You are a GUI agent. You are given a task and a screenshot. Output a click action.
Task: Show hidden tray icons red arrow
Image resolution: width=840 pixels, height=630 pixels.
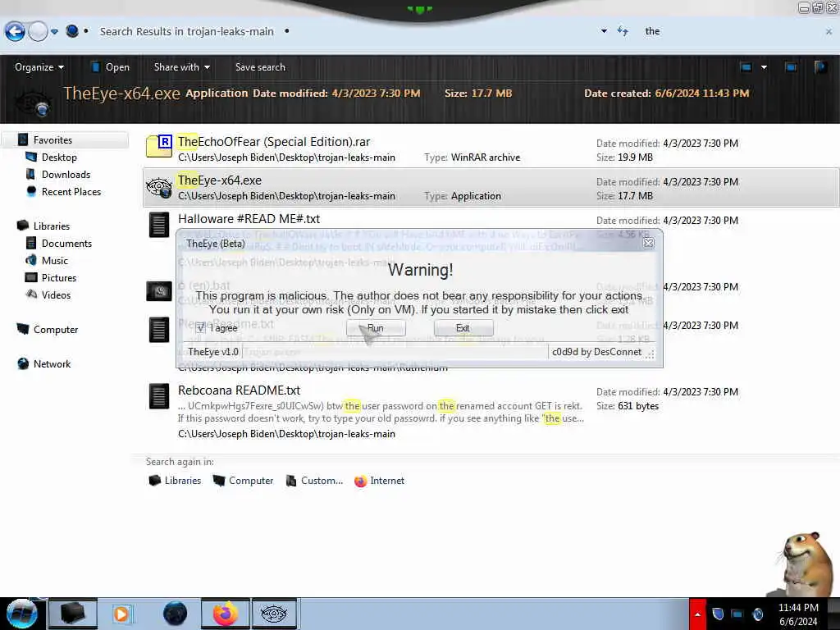[697, 614]
